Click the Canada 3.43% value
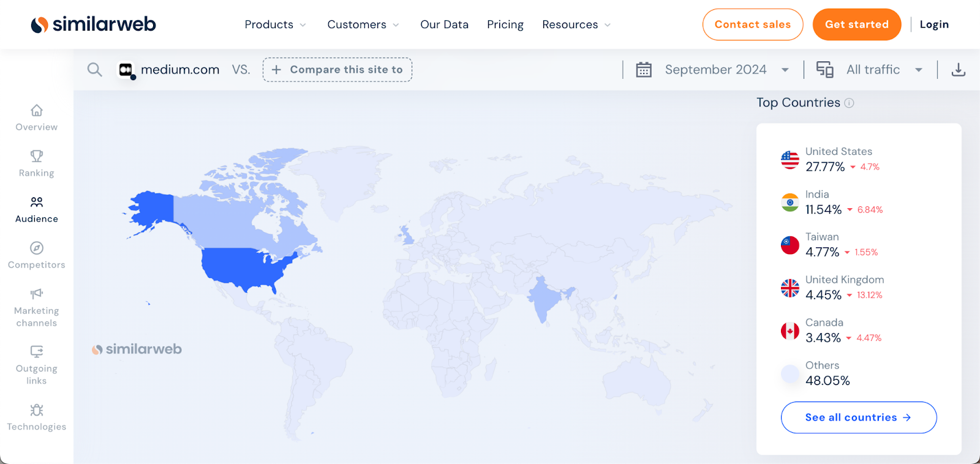The width and height of the screenshot is (980, 464). (823, 338)
